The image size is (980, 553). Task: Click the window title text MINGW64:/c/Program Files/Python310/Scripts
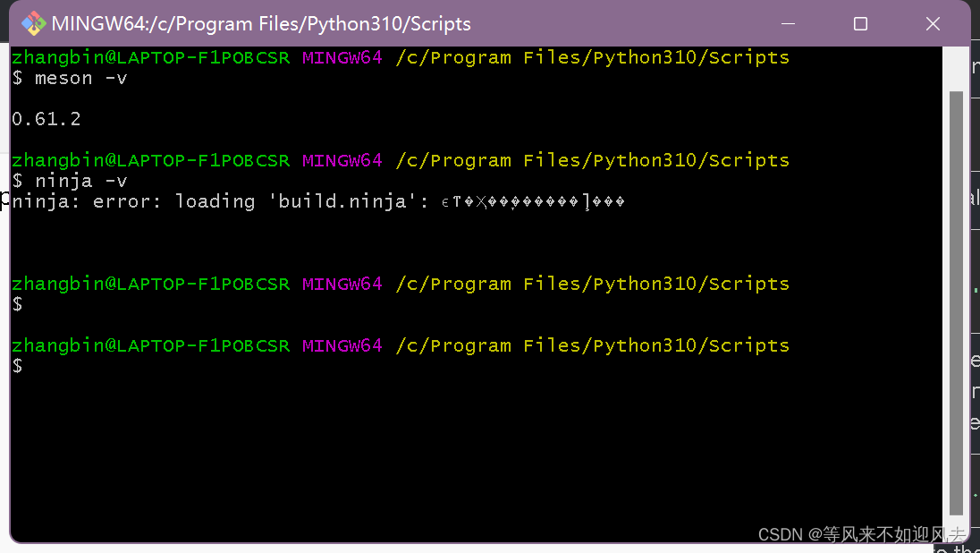(x=261, y=24)
